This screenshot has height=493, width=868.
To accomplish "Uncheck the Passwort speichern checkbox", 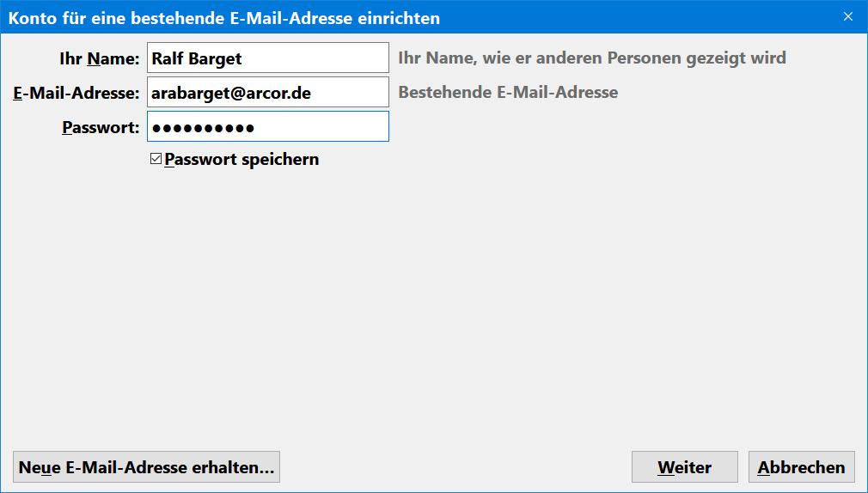I will click(156, 160).
